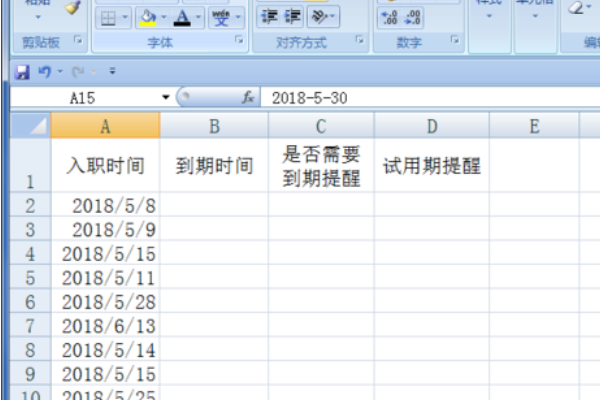Open Customize Quick Access Toolbar menu
The width and height of the screenshot is (600, 400).
pyautogui.click(x=112, y=71)
